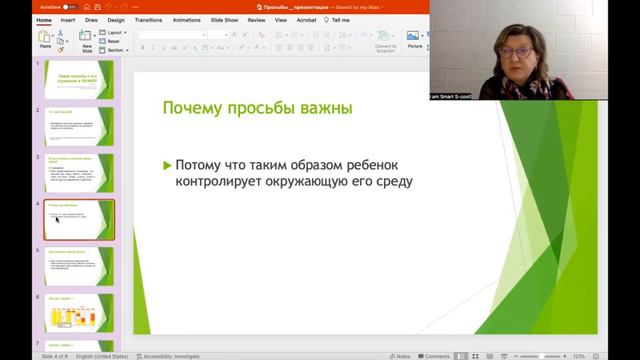640x360 pixels.
Task: Click the Copy icon
Action: click(60, 41)
